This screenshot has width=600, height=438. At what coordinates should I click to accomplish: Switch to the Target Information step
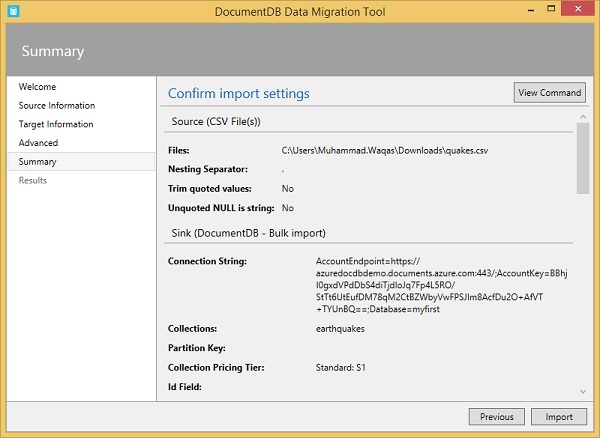(x=56, y=124)
